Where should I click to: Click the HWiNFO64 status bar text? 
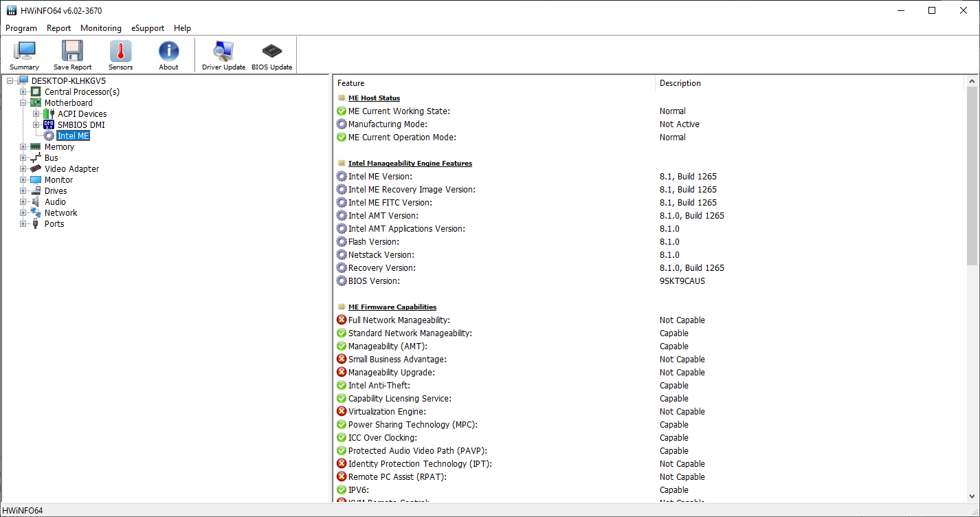point(23,511)
